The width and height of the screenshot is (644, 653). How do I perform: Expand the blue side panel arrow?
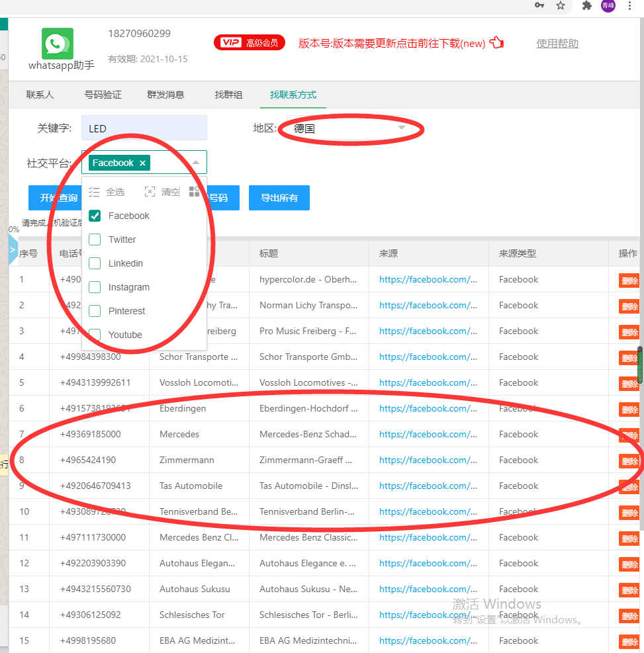[13, 250]
